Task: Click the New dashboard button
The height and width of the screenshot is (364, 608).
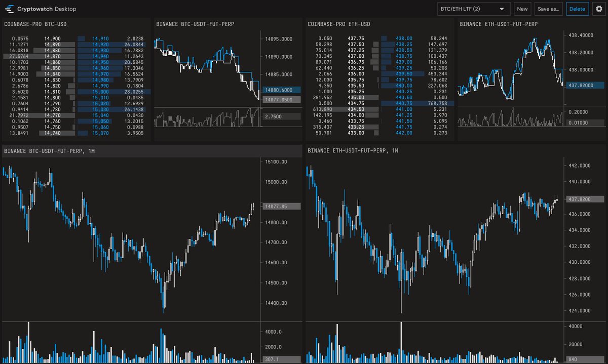Action: pos(522,9)
